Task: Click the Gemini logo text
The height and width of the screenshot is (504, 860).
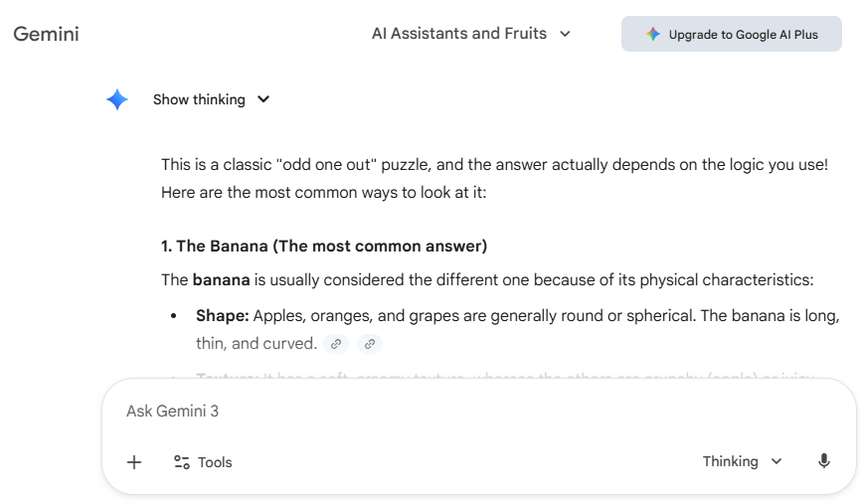Action: [x=46, y=34]
